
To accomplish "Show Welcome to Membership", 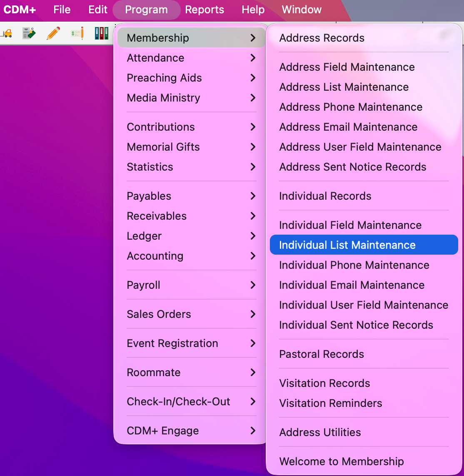I will [364, 461].
